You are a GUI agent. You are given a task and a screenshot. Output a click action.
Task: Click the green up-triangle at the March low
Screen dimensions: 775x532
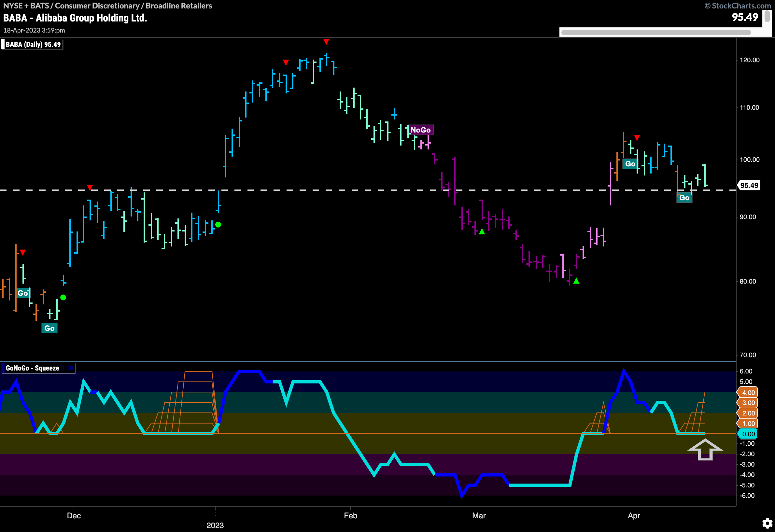(576, 281)
